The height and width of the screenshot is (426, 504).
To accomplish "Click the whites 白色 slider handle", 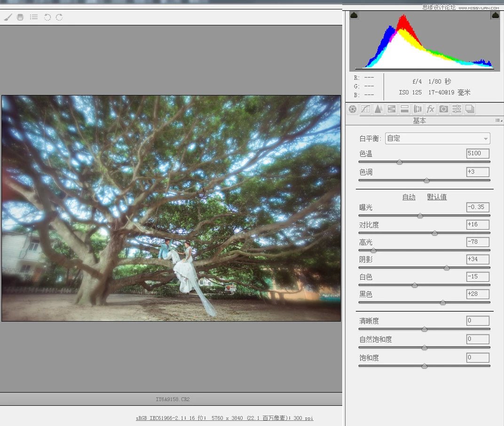I will (415, 285).
